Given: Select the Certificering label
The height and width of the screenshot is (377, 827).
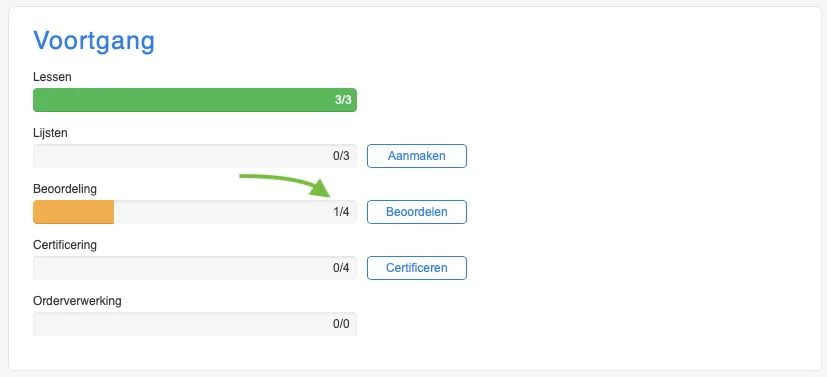Looking at the screenshot, I should (x=65, y=245).
